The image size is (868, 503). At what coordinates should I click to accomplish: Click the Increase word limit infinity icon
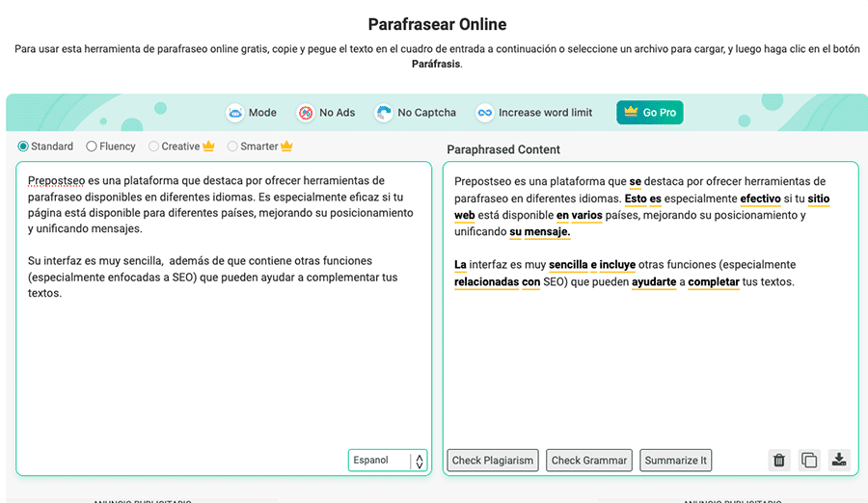(484, 113)
